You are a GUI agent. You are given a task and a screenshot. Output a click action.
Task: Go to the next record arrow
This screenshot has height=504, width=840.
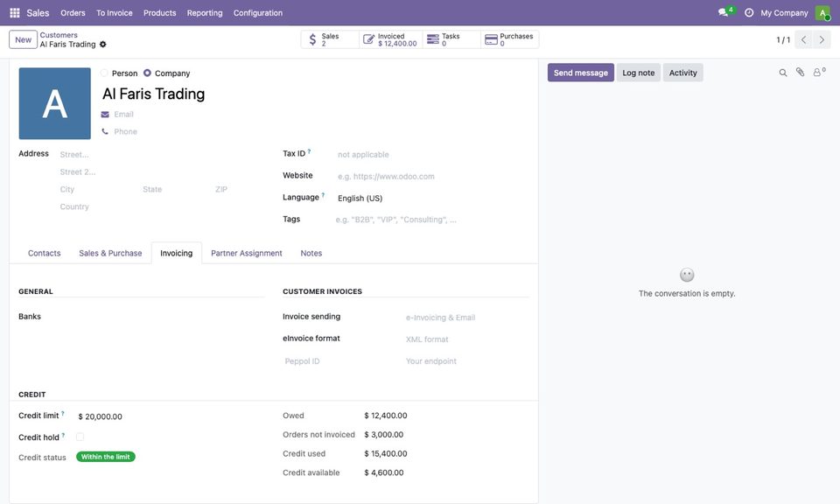click(x=822, y=39)
